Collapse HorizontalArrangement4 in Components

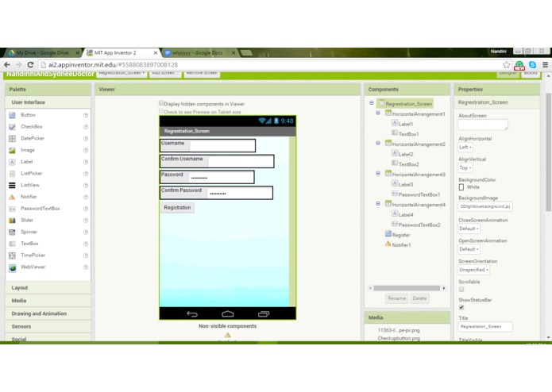point(378,204)
